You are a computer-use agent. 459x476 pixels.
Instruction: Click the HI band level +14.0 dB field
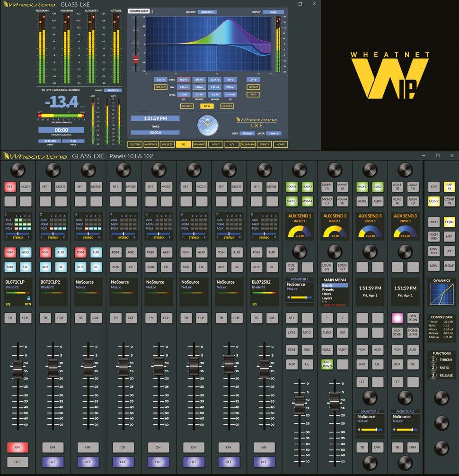pyautogui.click(x=230, y=94)
